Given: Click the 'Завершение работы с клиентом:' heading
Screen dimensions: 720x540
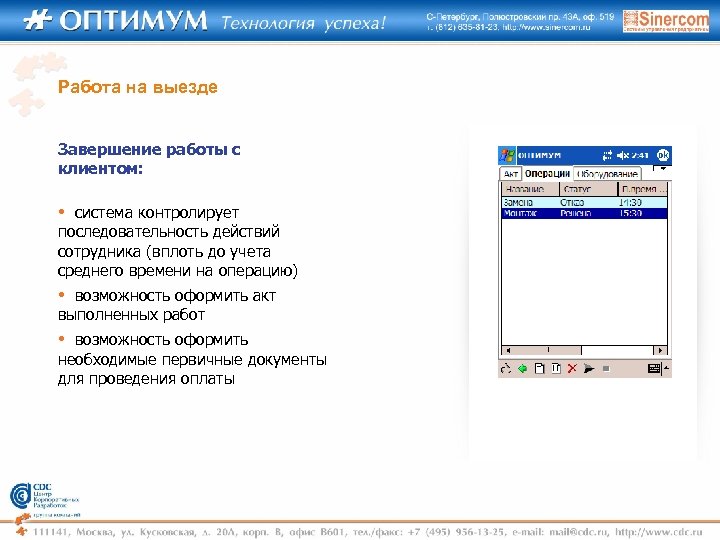Looking at the screenshot, I should click(x=149, y=159).
